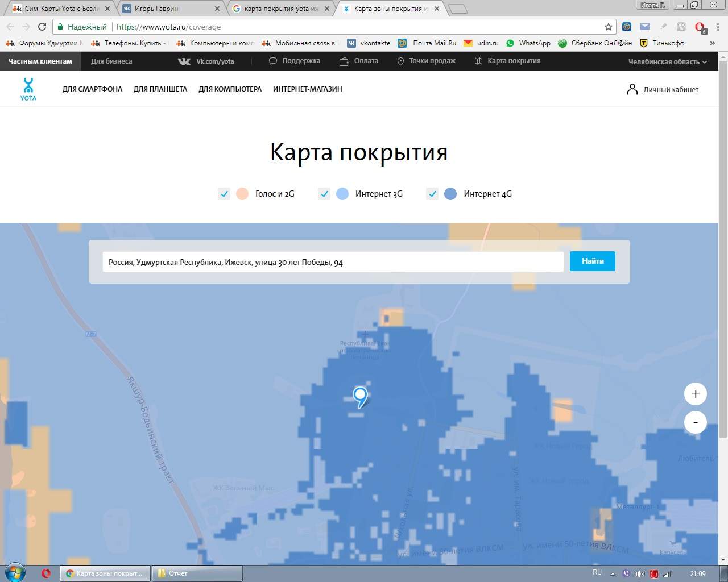728x582 pixels.
Task: Open the udm.ru bookmark
Action: [481, 43]
